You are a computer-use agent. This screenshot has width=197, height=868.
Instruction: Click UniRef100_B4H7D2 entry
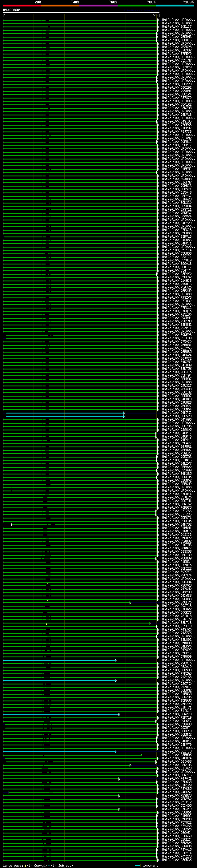click(177, 525)
